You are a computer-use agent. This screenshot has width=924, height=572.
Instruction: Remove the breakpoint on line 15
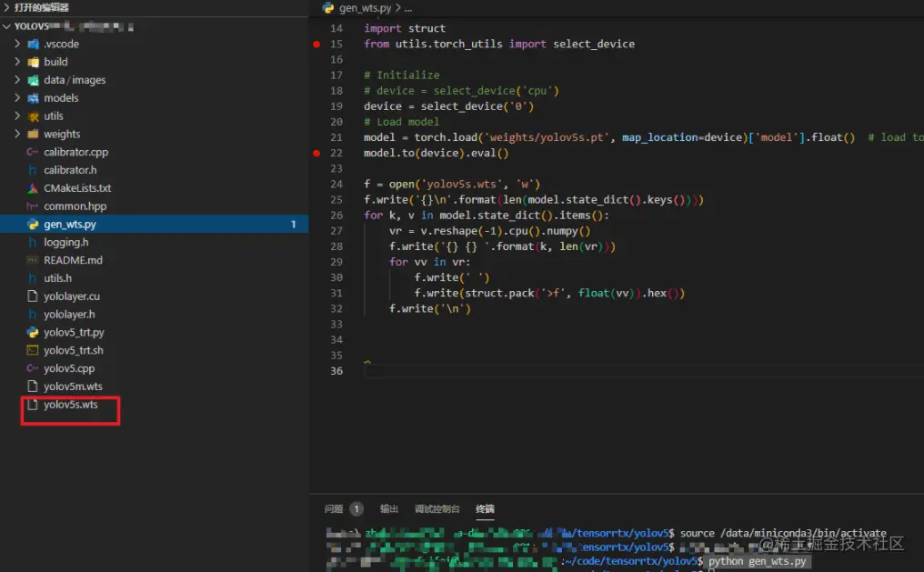[316, 45]
